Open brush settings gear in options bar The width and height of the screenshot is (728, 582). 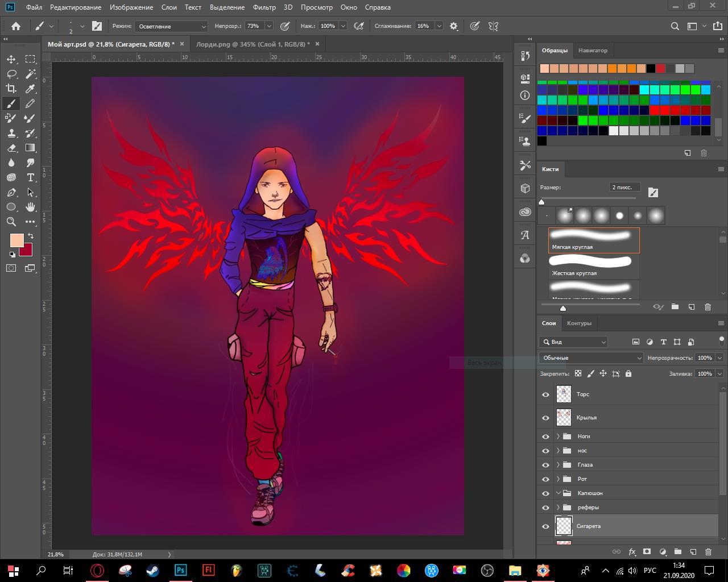pos(454,26)
